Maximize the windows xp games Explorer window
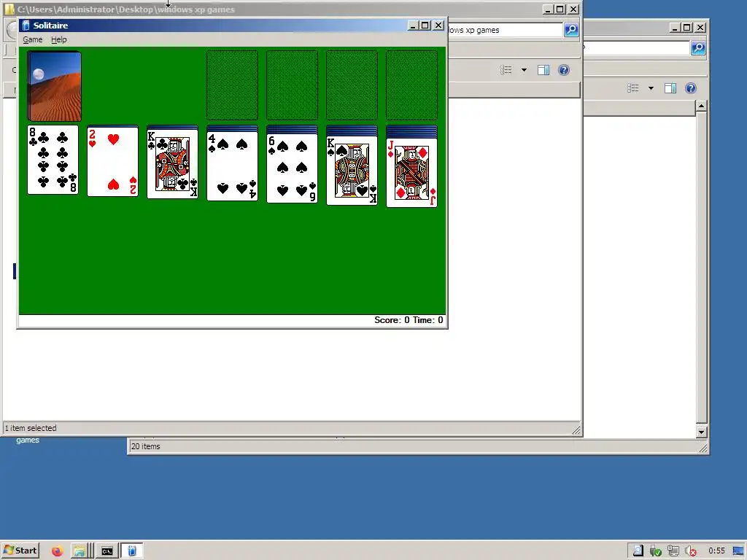This screenshot has width=747, height=560. tap(560, 9)
